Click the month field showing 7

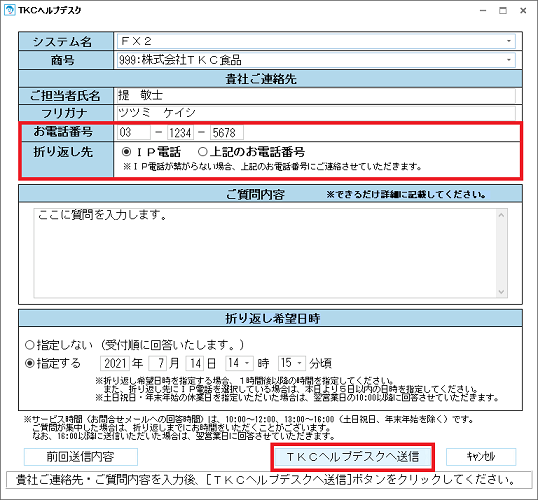(x=158, y=363)
